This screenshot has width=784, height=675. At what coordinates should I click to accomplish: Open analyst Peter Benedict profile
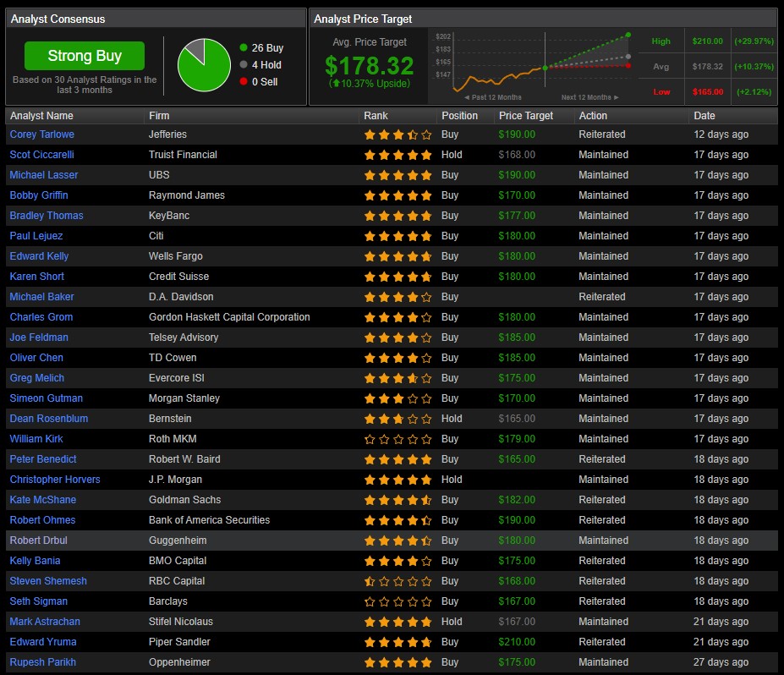pos(43,459)
